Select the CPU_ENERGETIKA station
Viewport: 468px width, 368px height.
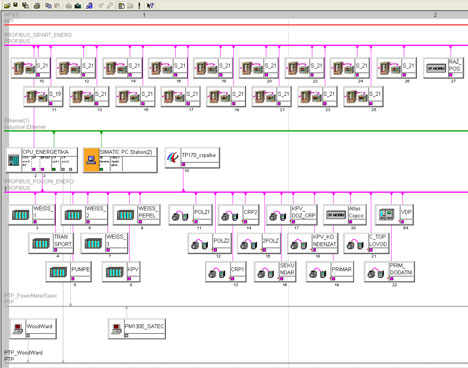point(42,160)
